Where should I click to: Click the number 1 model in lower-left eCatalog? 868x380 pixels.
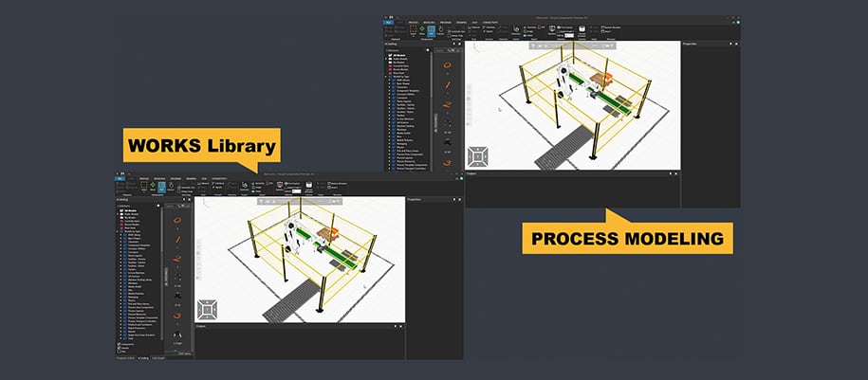[x=175, y=238]
